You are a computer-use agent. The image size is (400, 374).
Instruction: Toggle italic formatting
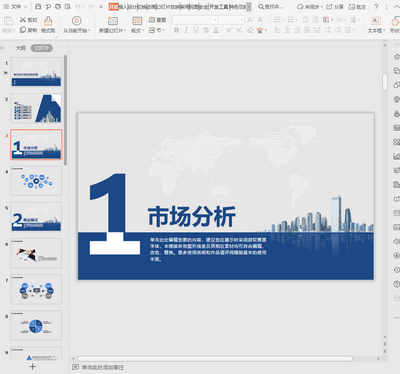coord(186,30)
